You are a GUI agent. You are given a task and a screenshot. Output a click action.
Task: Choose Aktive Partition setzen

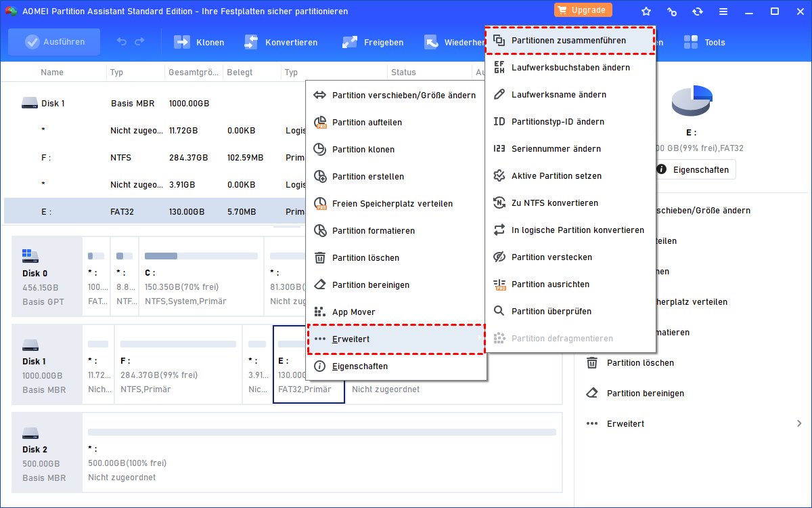tap(570, 176)
